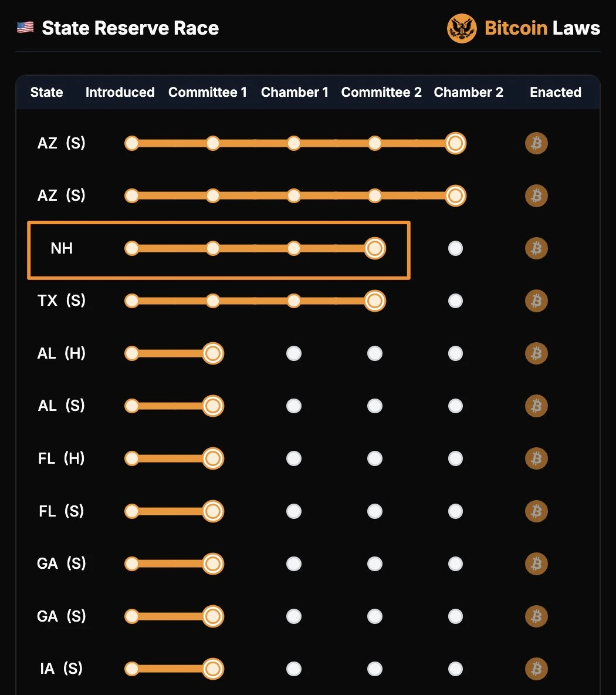This screenshot has height=695, width=616.
Task: Click the State Reserve Race title
Action: (130, 28)
